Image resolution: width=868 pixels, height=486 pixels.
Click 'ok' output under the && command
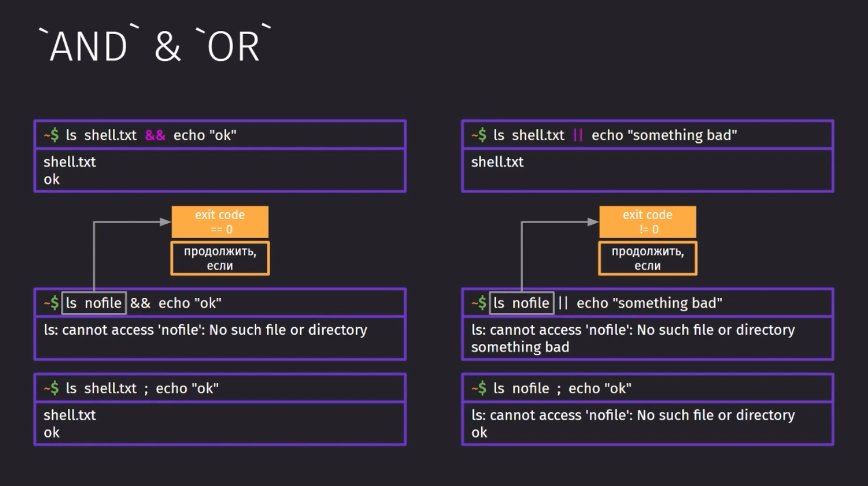(51, 179)
